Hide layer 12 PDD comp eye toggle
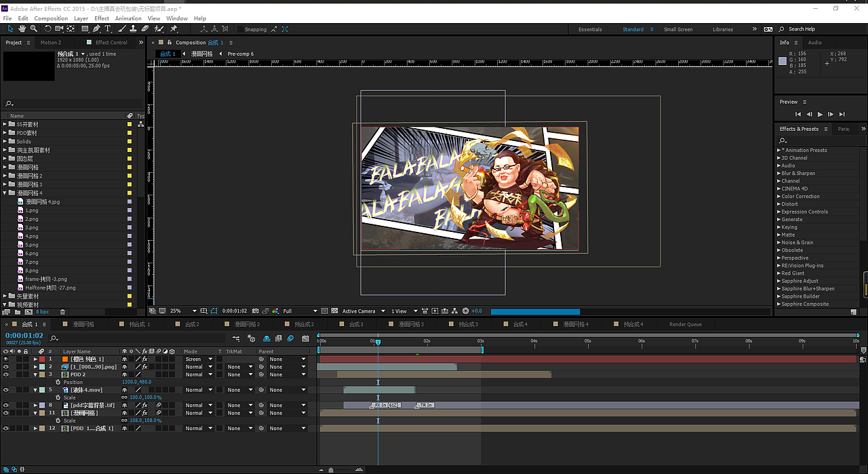 click(x=6, y=429)
